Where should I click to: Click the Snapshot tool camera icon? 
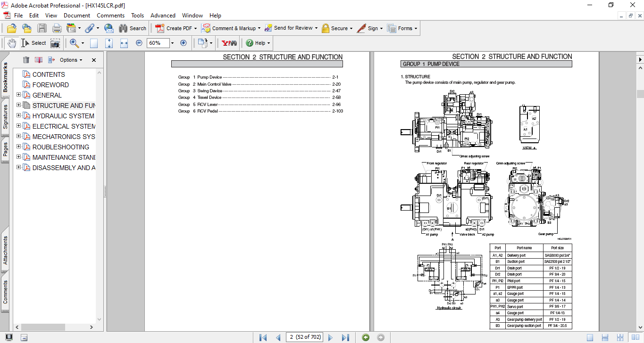[55, 43]
